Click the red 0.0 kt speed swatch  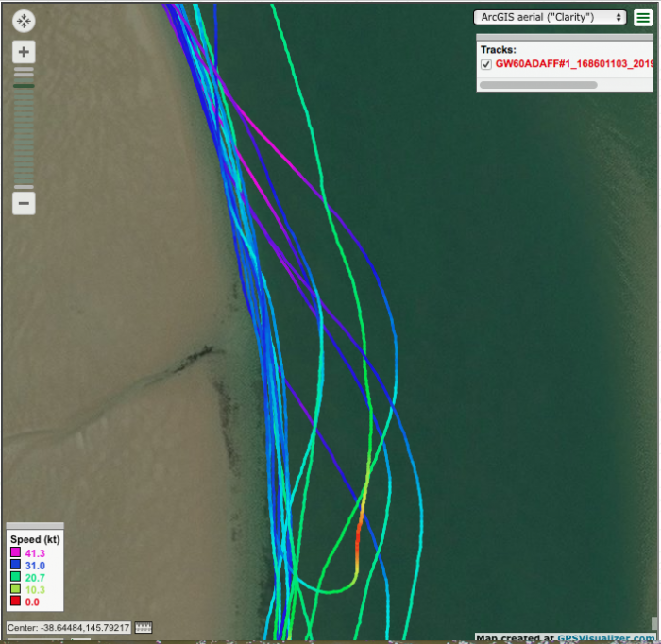pos(15,602)
